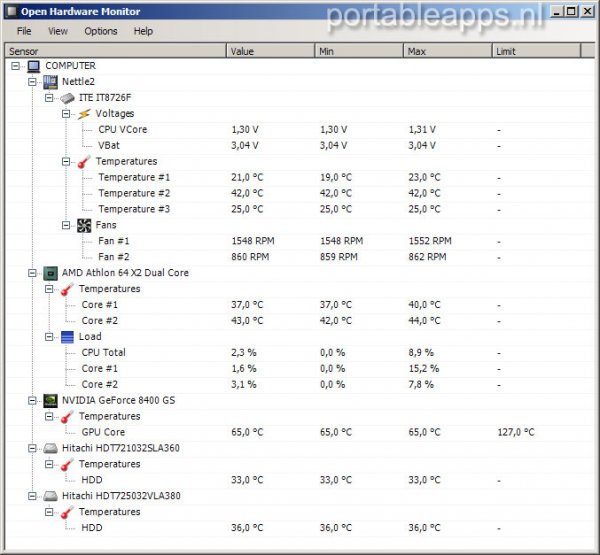Collapse the Voltages group
Screen dimensions: 600x555
click(66, 114)
